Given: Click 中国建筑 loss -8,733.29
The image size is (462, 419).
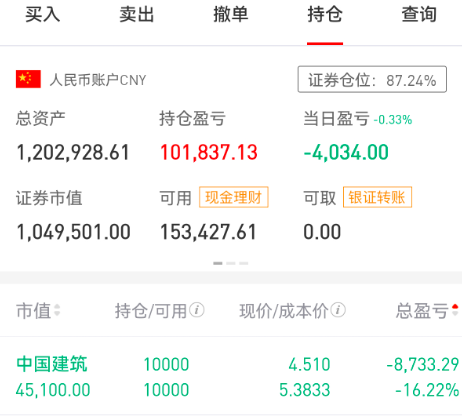Looking at the screenshot, I should pyautogui.click(x=423, y=364).
